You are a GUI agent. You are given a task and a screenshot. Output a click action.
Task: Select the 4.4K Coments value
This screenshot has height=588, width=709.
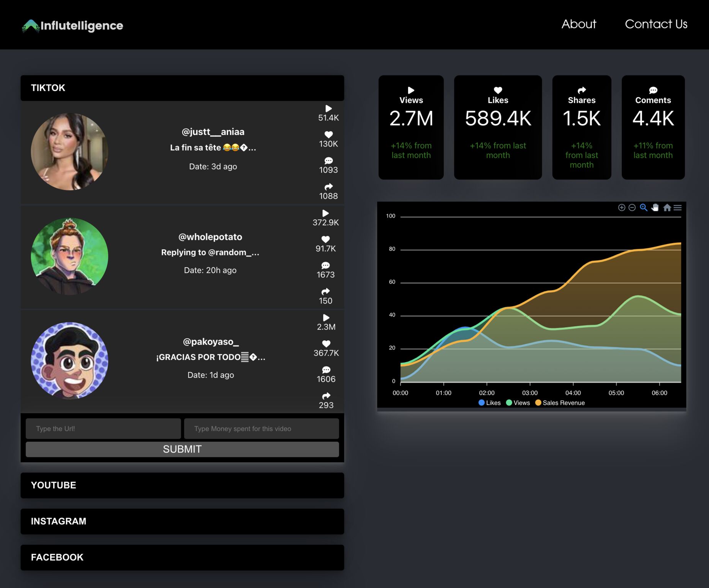click(653, 118)
